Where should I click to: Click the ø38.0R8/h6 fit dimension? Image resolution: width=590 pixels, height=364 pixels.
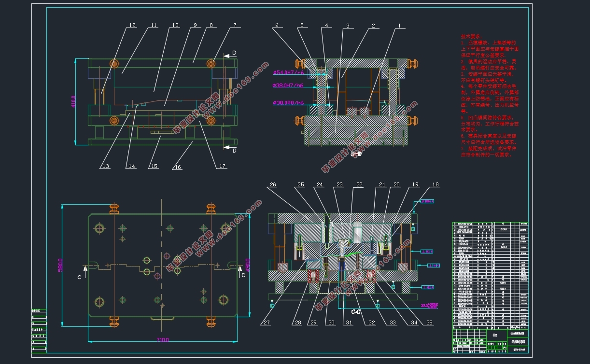pyautogui.click(x=289, y=103)
